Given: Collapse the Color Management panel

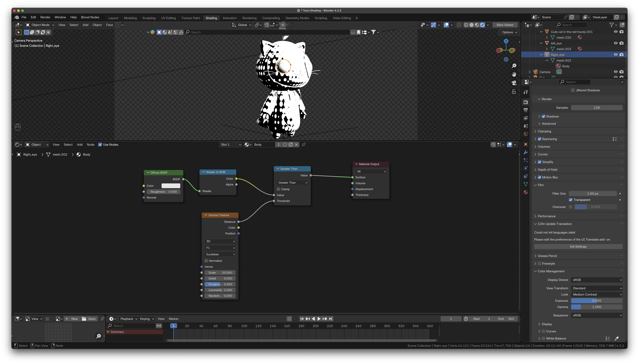Looking at the screenshot, I should [x=551, y=271].
